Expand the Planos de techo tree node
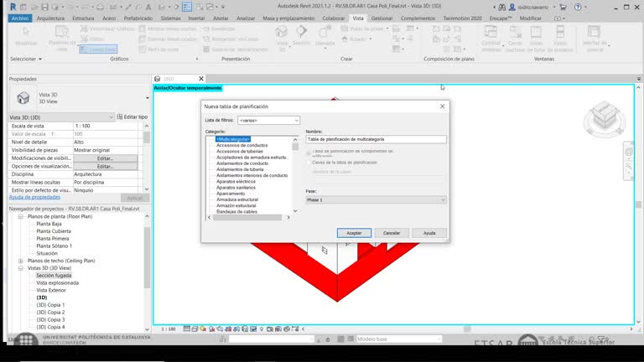This screenshot has height=362, width=644. click(19, 261)
